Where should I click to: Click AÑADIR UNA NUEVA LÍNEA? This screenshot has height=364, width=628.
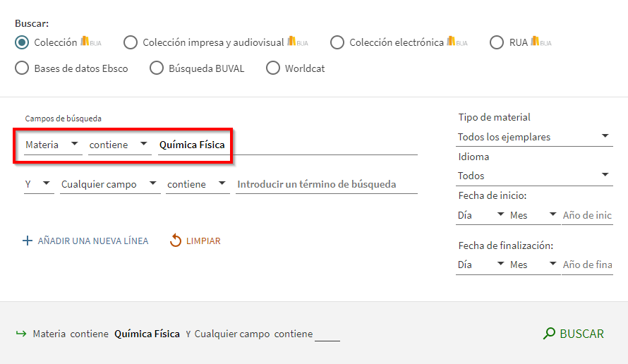pyautogui.click(x=92, y=241)
